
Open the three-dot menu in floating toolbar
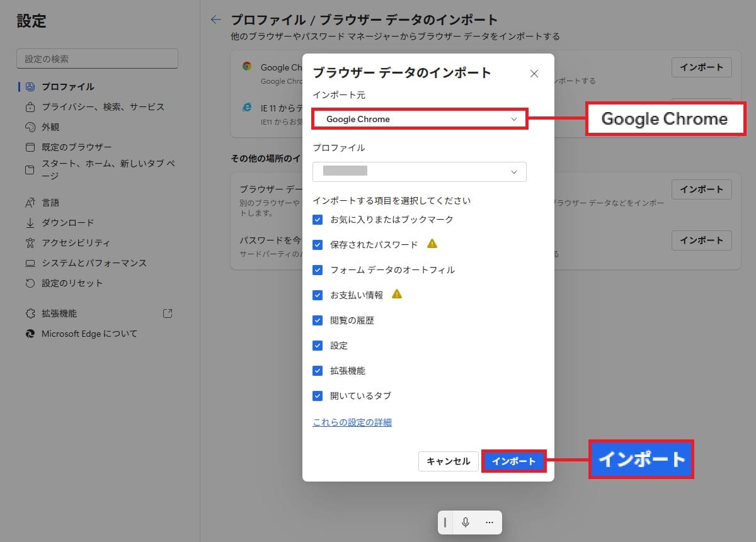pyautogui.click(x=490, y=522)
